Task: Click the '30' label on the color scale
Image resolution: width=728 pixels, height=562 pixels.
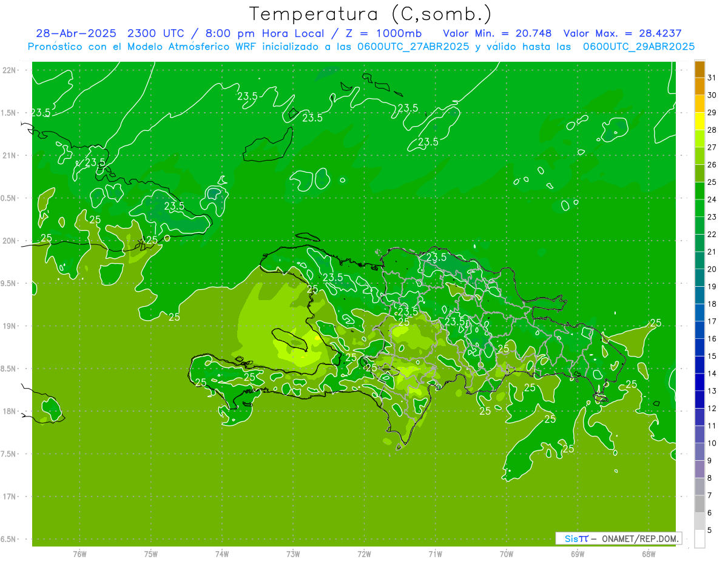Action: (712, 95)
